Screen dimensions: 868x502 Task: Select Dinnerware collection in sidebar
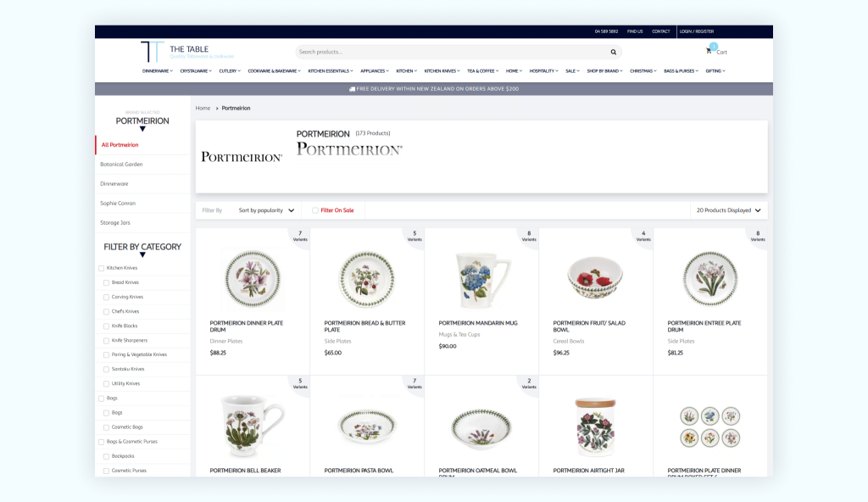pyautogui.click(x=114, y=184)
